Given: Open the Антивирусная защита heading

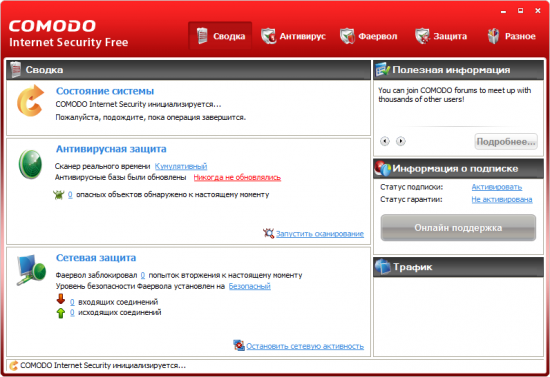Looking at the screenshot, I should [x=111, y=149].
